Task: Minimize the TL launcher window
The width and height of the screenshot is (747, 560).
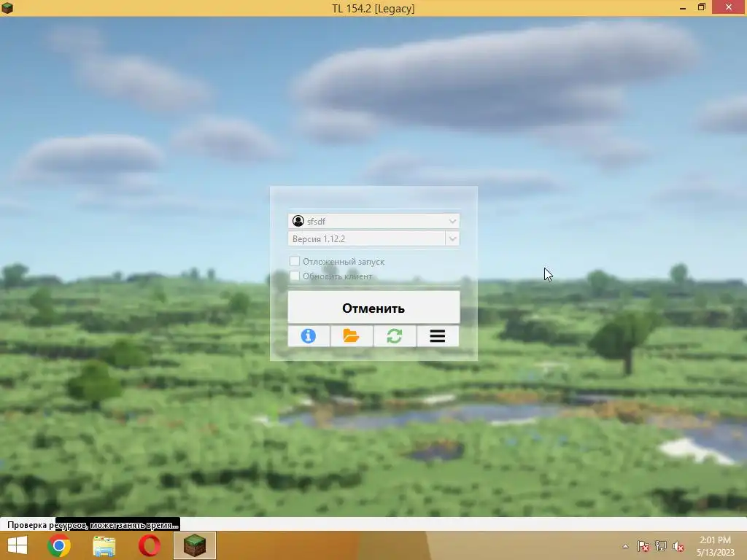Action: click(683, 7)
